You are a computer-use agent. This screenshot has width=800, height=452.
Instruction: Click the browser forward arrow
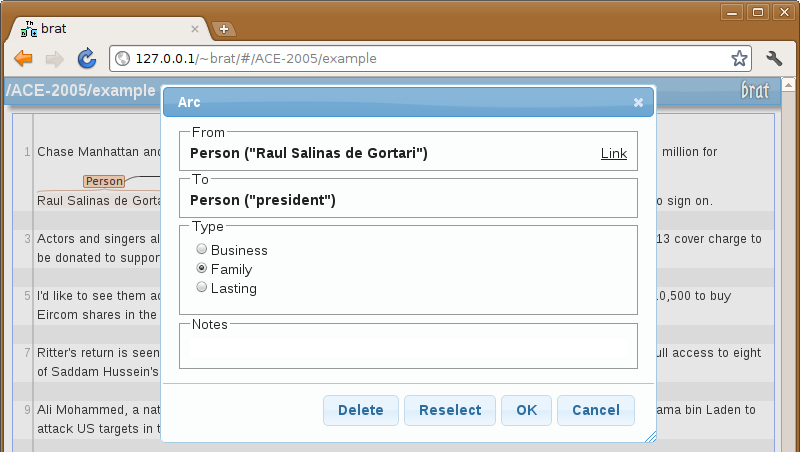coord(55,59)
